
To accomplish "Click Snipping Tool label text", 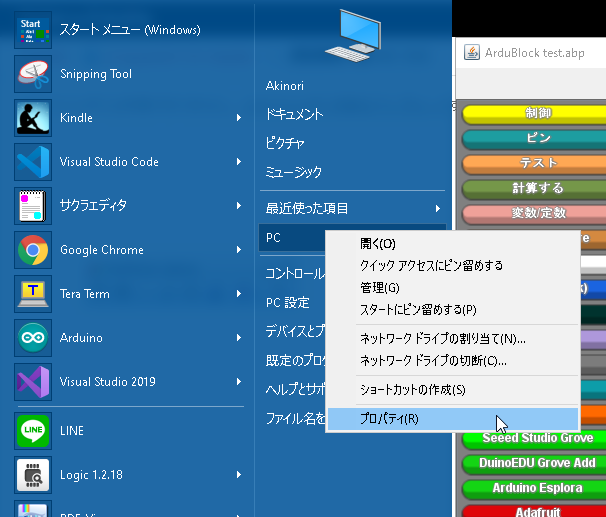I will (x=96, y=74).
